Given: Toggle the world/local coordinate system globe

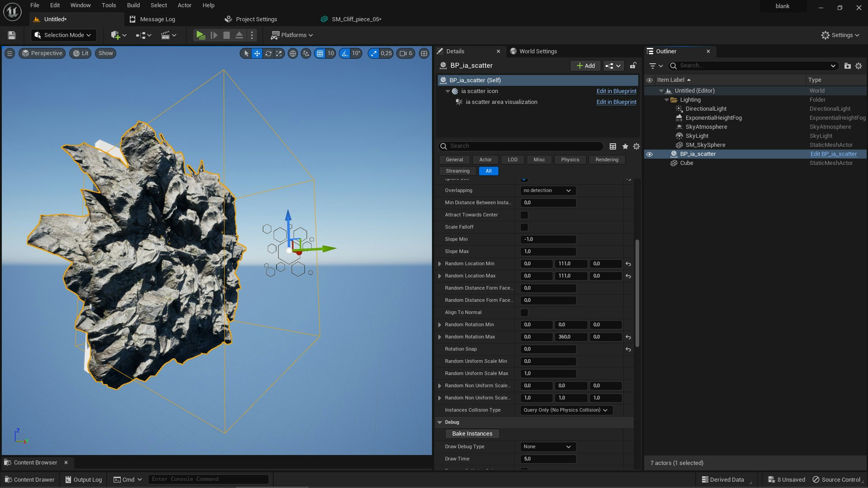Looking at the screenshot, I should 293,53.
